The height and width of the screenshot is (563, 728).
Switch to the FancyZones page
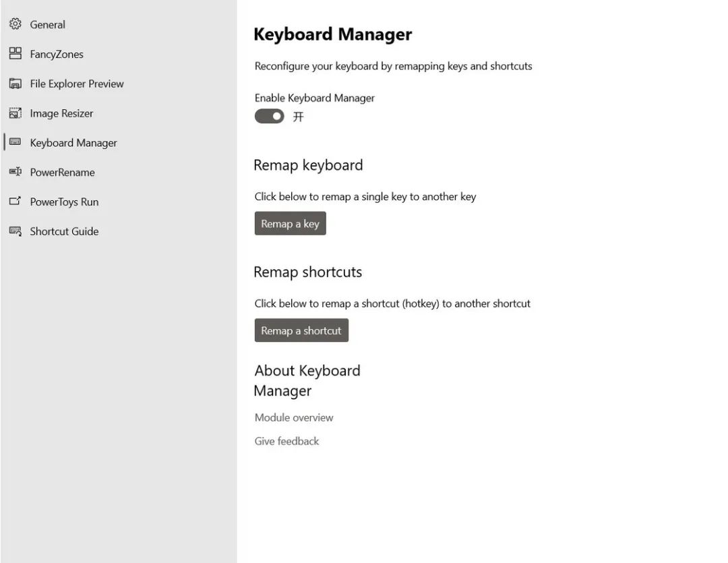coord(57,55)
